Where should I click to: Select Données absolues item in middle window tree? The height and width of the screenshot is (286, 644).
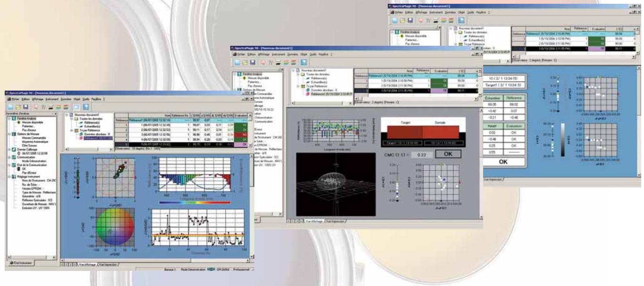click(323, 90)
